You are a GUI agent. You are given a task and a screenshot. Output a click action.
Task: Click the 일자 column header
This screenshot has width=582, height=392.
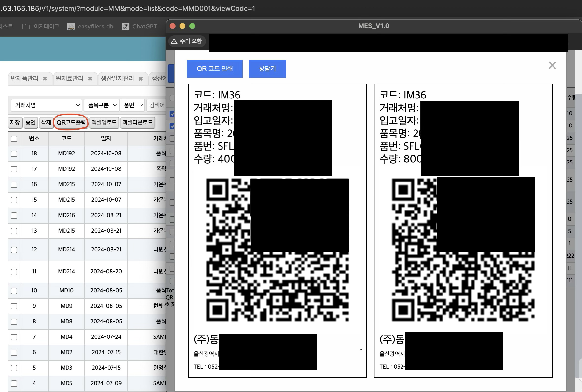pyautogui.click(x=106, y=139)
